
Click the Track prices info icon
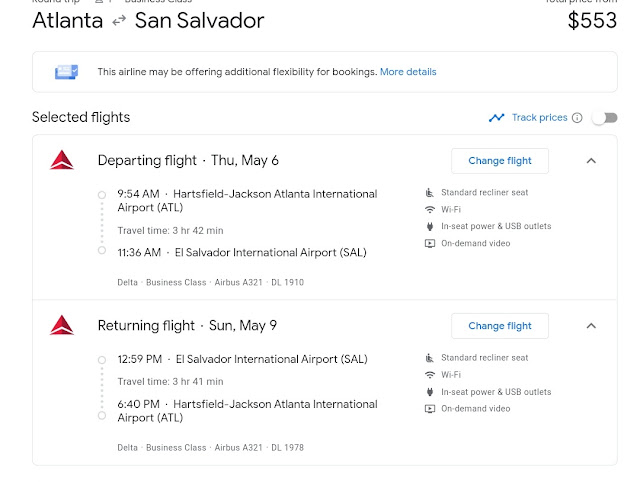click(x=577, y=118)
